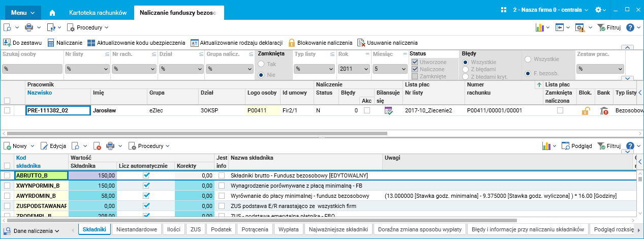Open the Zestaw prac. dropdown
Image resolution: width=644 pixels, height=239 pixels.
600,69
